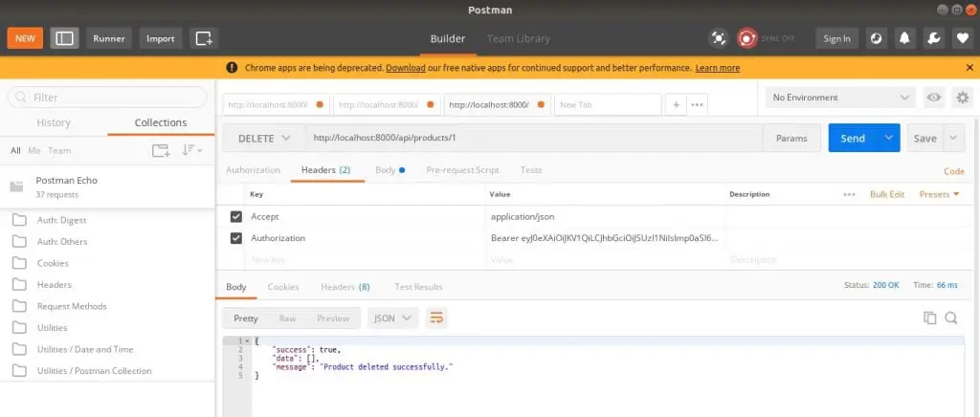Image resolution: width=980 pixels, height=417 pixels.
Task: Click the globe browse icon
Action: (877, 38)
